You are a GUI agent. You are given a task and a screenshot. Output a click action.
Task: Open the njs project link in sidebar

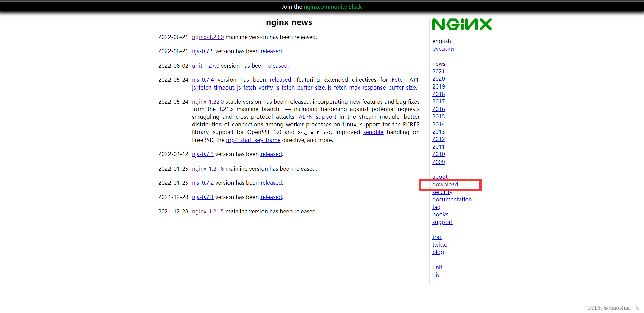pos(436,275)
